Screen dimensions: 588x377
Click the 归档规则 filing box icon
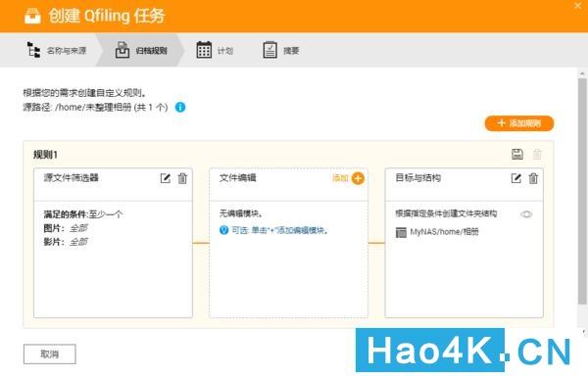pos(122,50)
